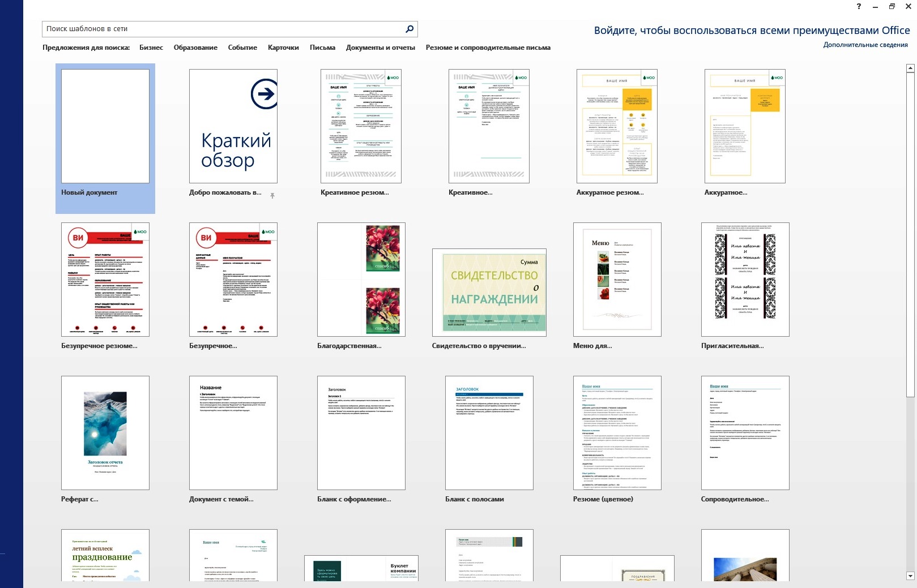Select the 'Образование' search suggestion
917x588 pixels.
click(x=195, y=48)
